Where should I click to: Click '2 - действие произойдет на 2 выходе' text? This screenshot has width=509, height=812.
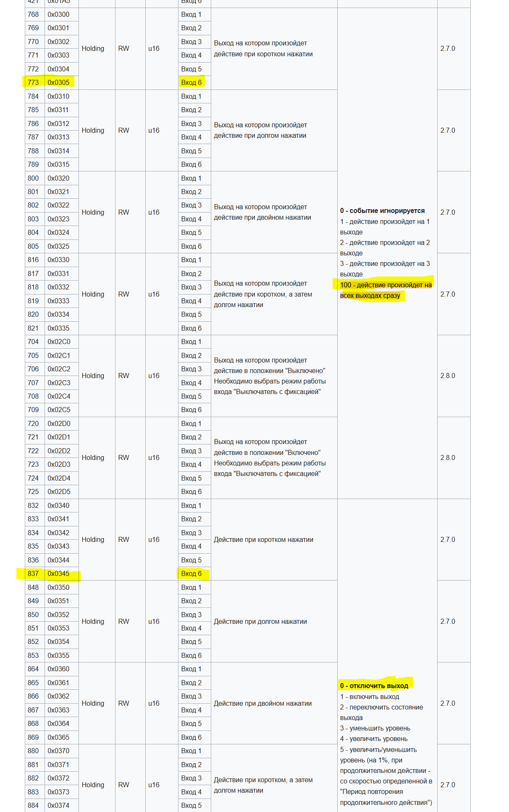tap(385, 248)
